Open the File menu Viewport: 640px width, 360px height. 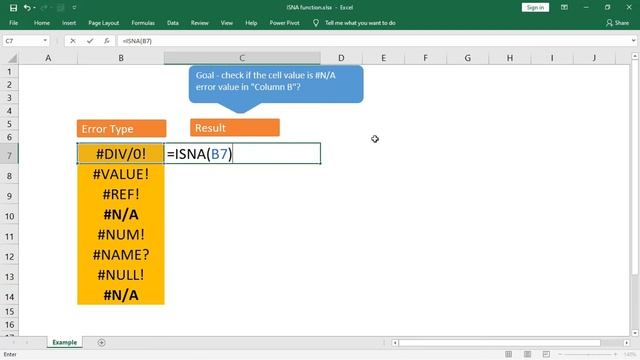tap(13, 23)
